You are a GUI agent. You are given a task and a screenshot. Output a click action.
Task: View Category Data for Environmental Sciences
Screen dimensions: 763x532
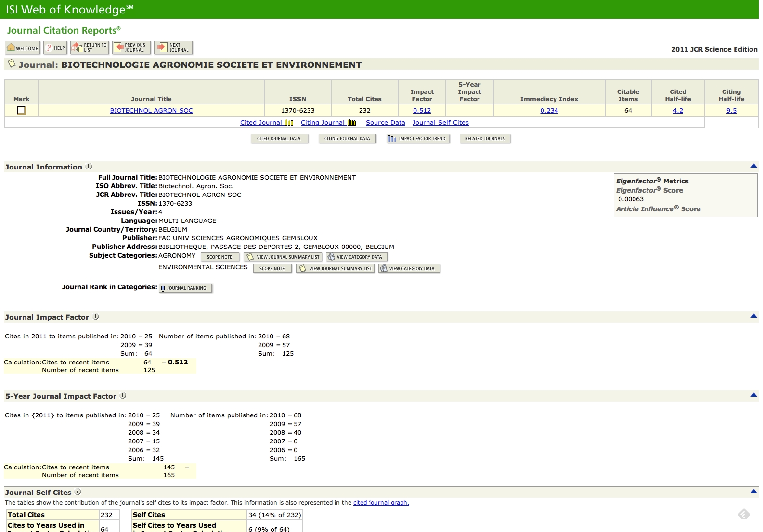point(409,269)
